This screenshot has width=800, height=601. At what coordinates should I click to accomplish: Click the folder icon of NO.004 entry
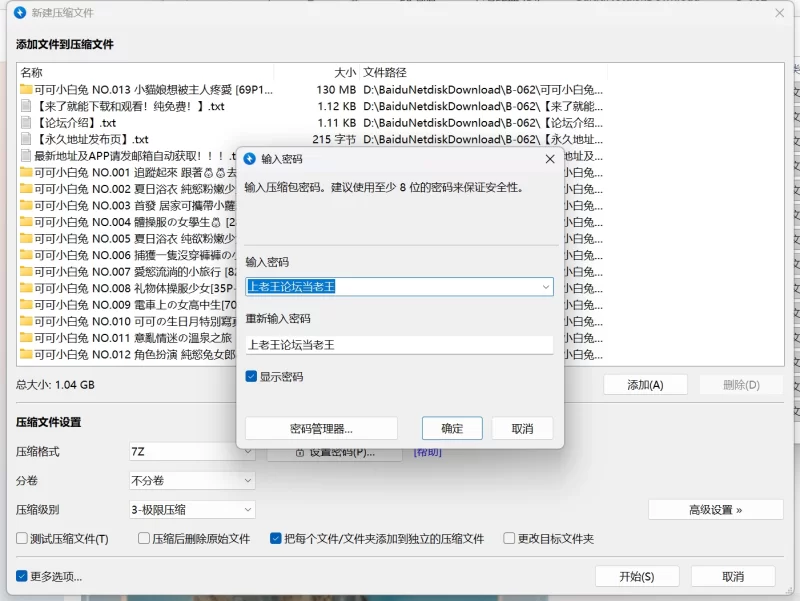tap(26, 221)
